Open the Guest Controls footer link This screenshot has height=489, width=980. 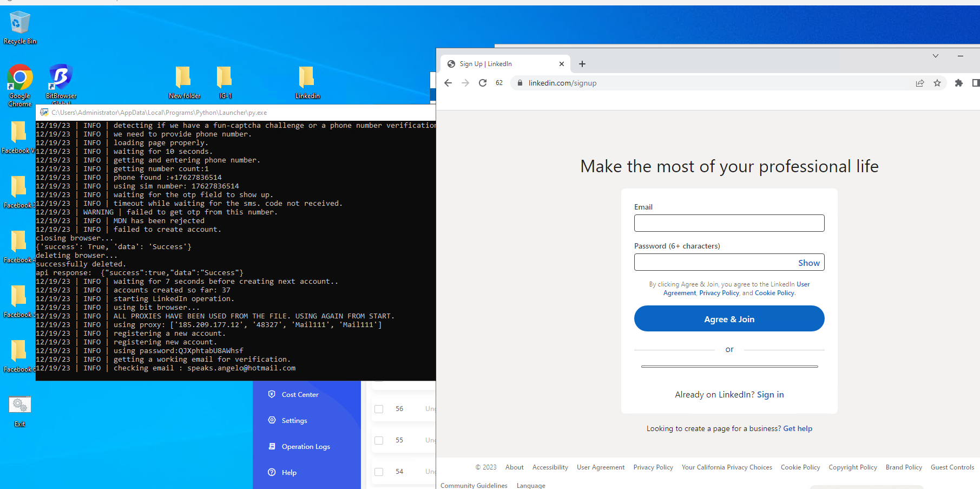pyautogui.click(x=952, y=467)
